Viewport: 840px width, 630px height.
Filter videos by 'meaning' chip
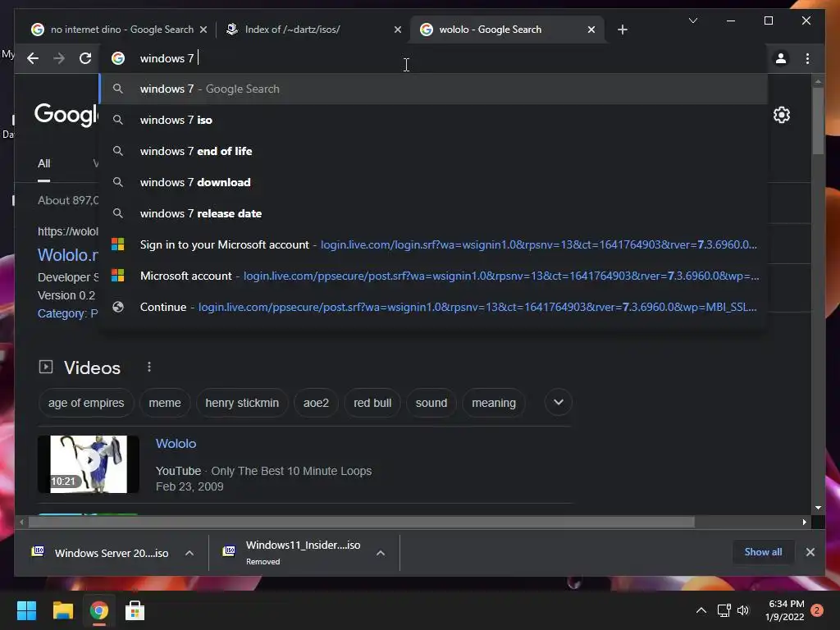pyautogui.click(x=494, y=403)
